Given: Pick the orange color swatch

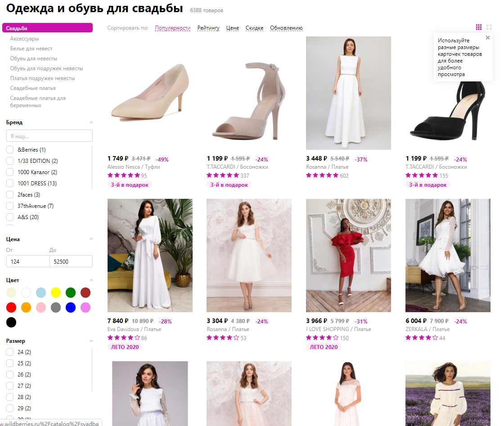Looking at the screenshot, I should pos(26,307).
